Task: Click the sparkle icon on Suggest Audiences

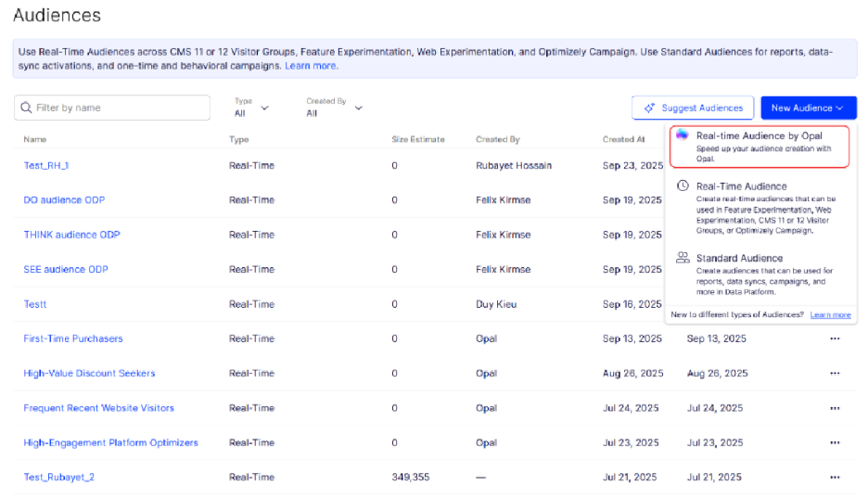Action: [649, 108]
